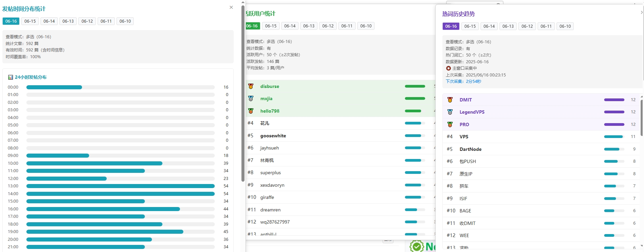This screenshot has height=252, width=644.
Task: Click the DartNode hot word row
Action: pyautogui.click(x=470, y=149)
